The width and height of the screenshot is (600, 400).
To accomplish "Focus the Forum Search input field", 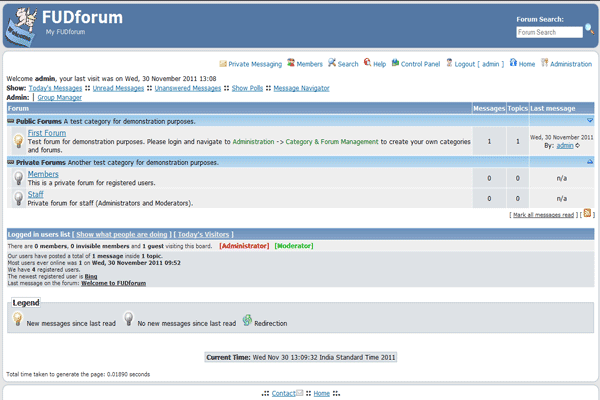I will [x=549, y=32].
